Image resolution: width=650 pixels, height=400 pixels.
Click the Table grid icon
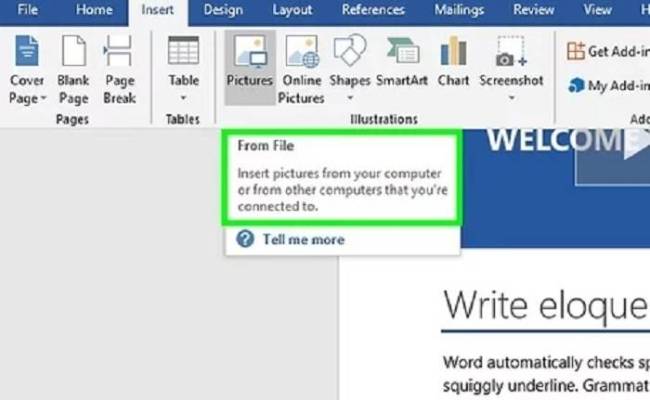tap(183, 51)
